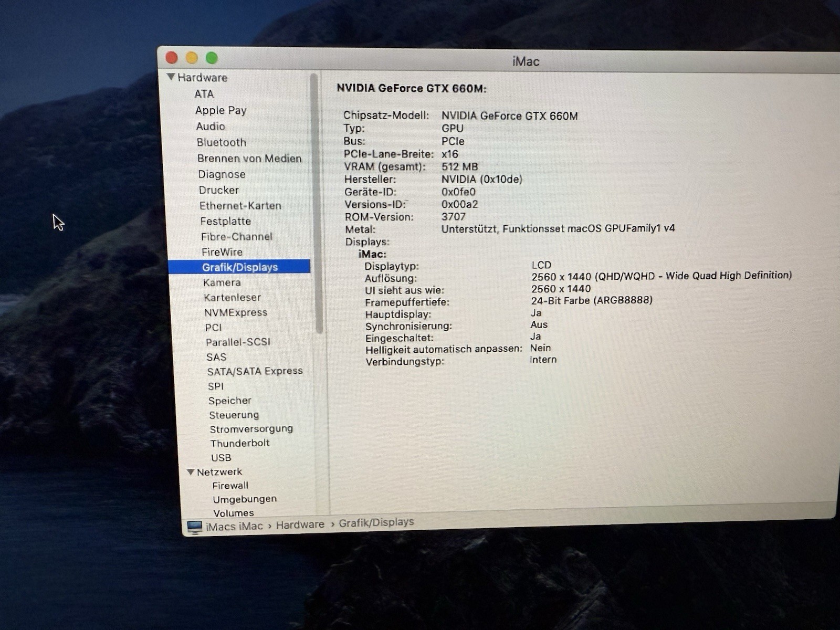Select PCI in the sidebar
Viewport: 840px width, 630px height.
[x=213, y=328]
